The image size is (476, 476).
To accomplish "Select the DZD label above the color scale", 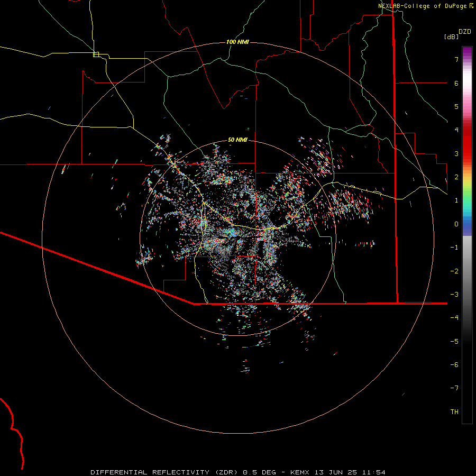I will 465,31.
